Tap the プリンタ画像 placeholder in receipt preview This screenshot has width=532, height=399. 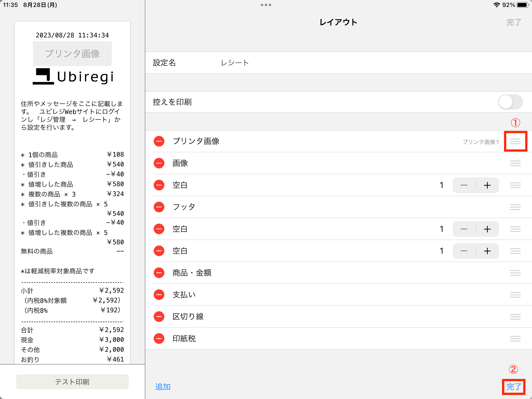pyautogui.click(x=72, y=54)
